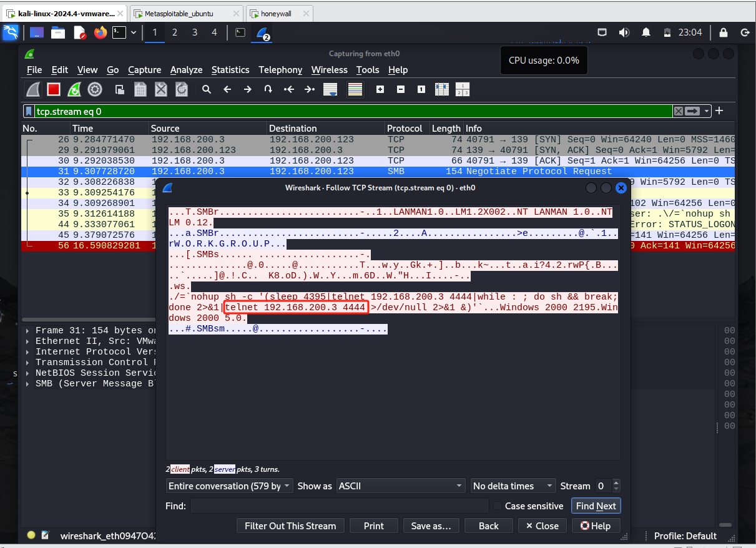This screenshot has height=548, width=756.
Task: Toggle auto scroll during live capture
Action: coord(330,89)
